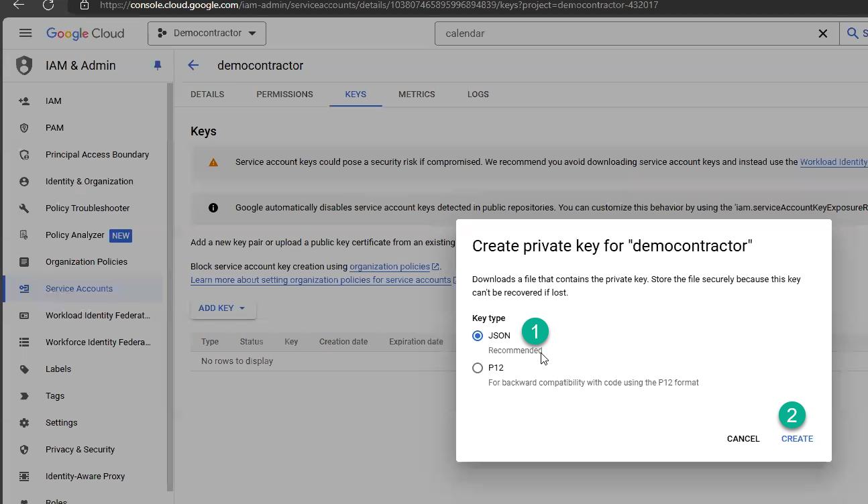Screen dimensions: 868x504
Task: Open Principal Access Boundary page
Action: pos(97,155)
